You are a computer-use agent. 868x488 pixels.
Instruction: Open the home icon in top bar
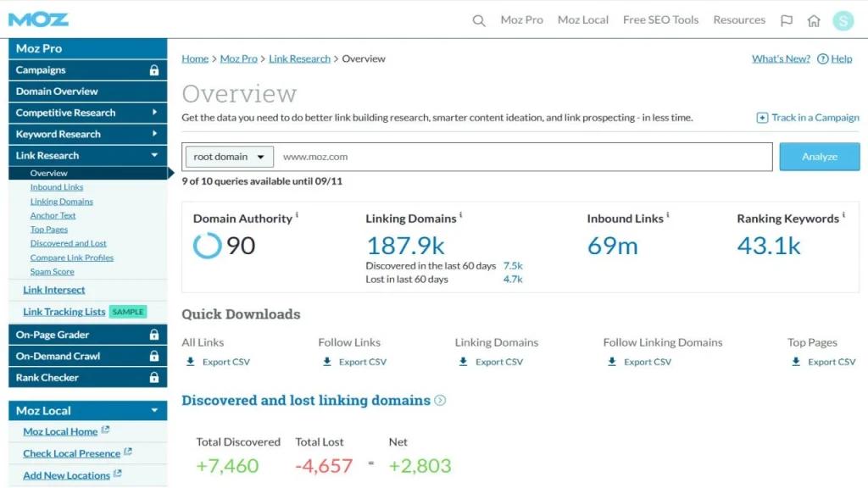(814, 20)
